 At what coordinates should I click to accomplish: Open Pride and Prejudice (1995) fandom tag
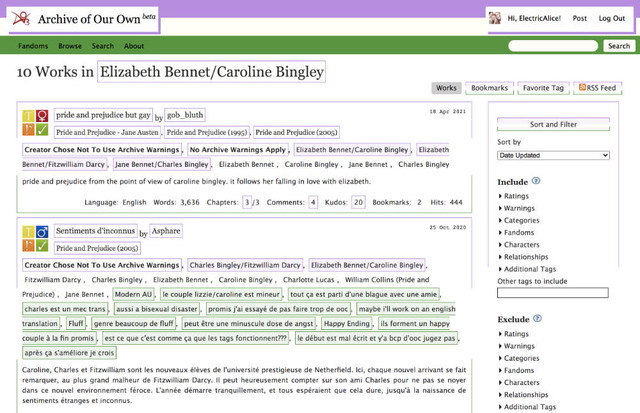click(207, 132)
